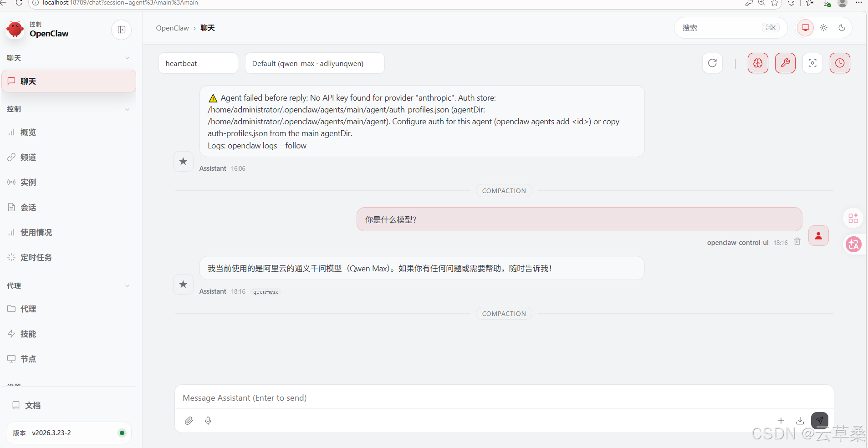The height and width of the screenshot is (448, 868).
Task: Click the OpenClaw red mascot logo
Action: tap(15, 30)
